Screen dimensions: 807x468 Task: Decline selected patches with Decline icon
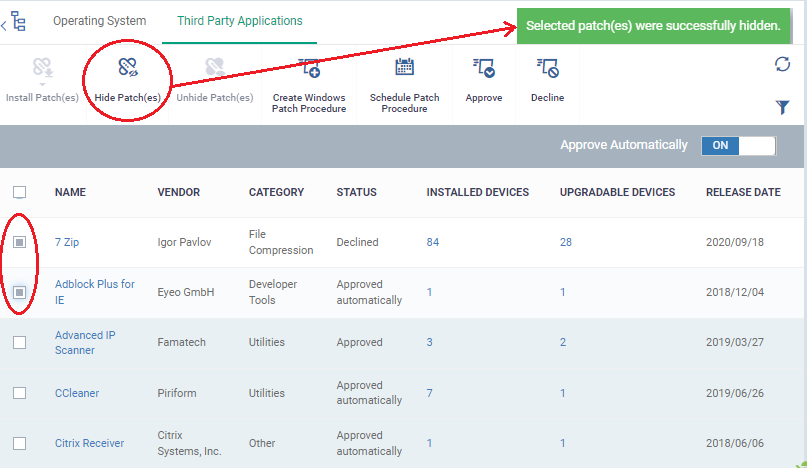click(x=548, y=67)
